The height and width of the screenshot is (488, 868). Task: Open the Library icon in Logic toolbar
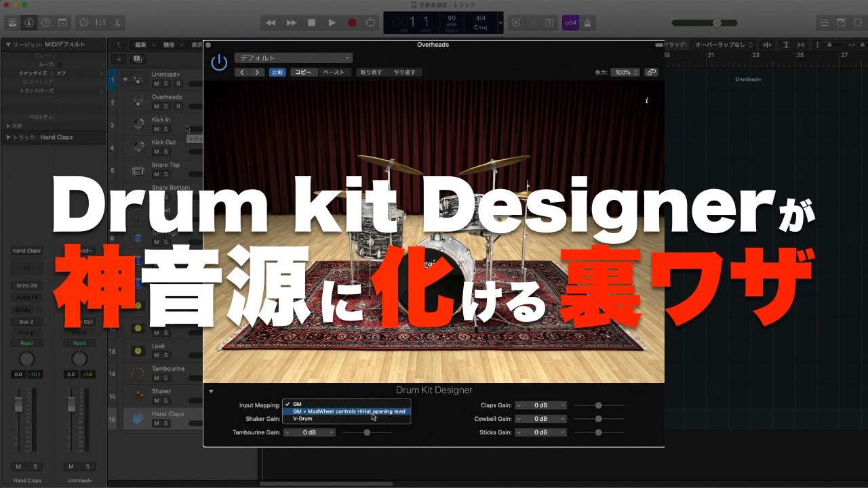12,22
